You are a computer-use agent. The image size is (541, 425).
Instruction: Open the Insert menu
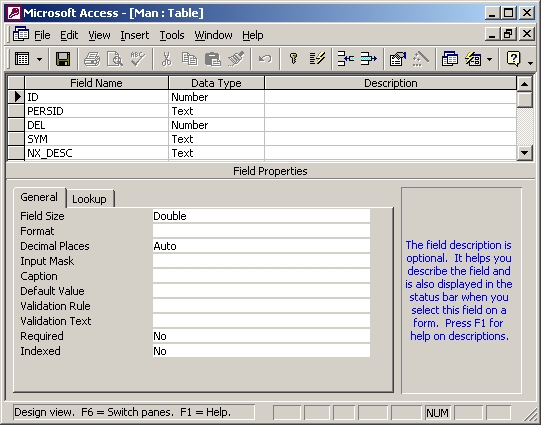135,35
